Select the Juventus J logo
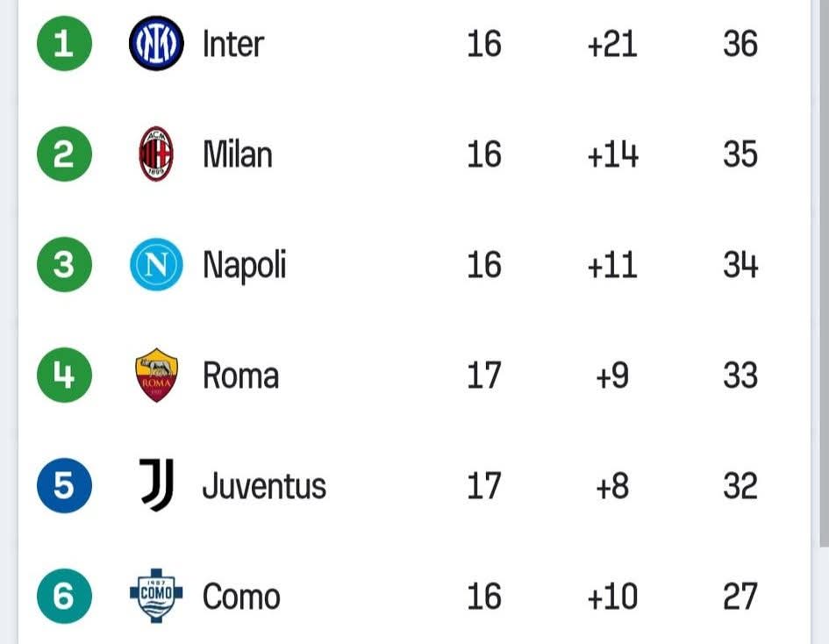 click(x=157, y=485)
